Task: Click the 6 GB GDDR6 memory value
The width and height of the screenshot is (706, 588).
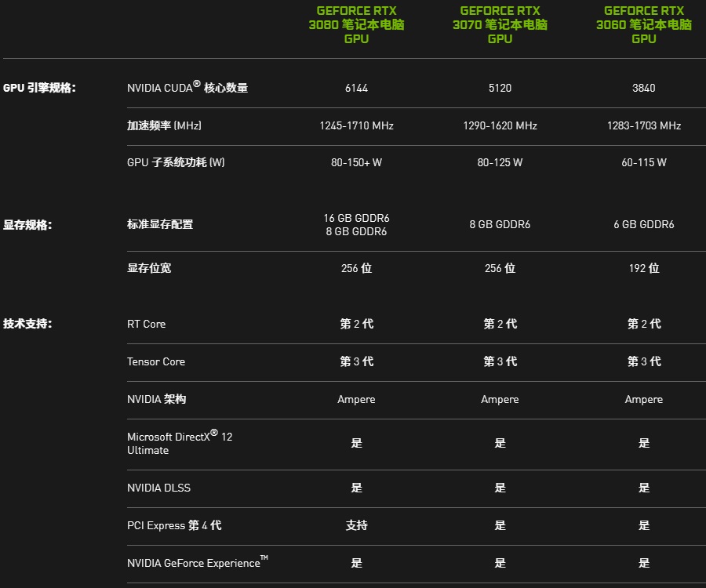Action: (x=644, y=224)
